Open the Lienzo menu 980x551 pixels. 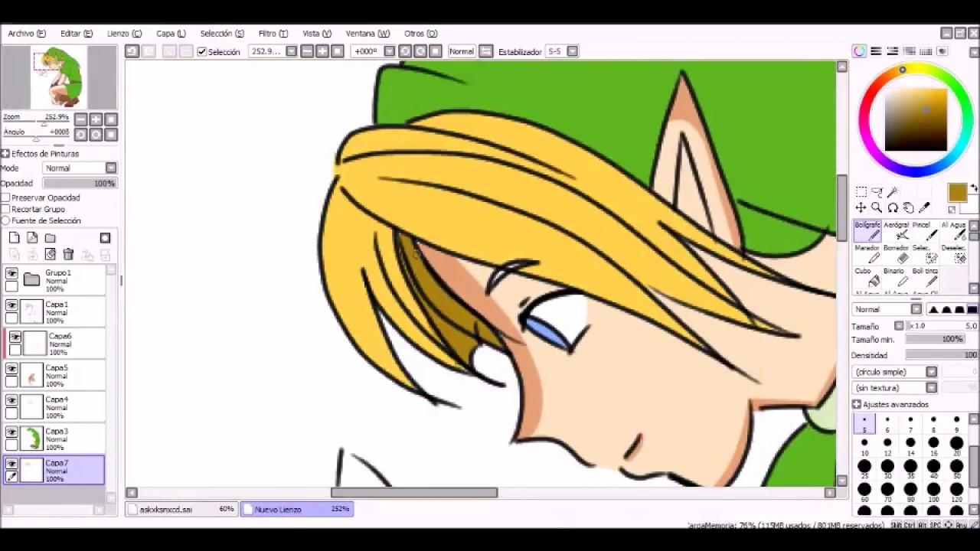(124, 34)
